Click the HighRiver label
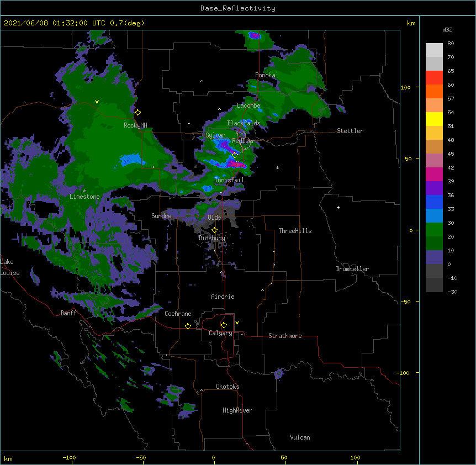476x465 pixels. [237, 410]
